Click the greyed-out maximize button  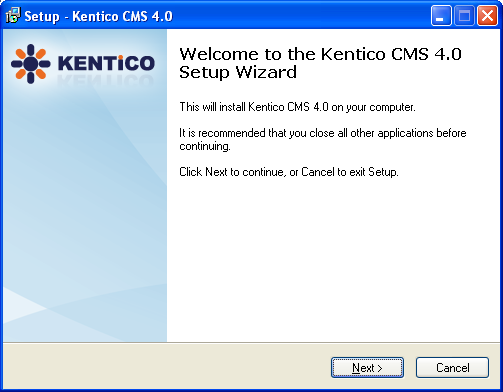pos(464,15)
